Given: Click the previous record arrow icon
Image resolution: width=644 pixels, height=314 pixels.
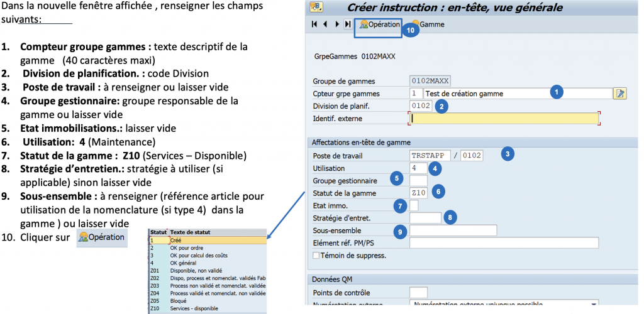Looking at the screenshot, I should (325, 24).
